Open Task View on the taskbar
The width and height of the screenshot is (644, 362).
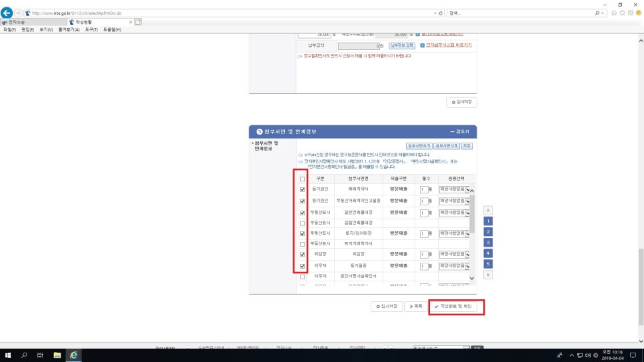(x=40, y=355)
